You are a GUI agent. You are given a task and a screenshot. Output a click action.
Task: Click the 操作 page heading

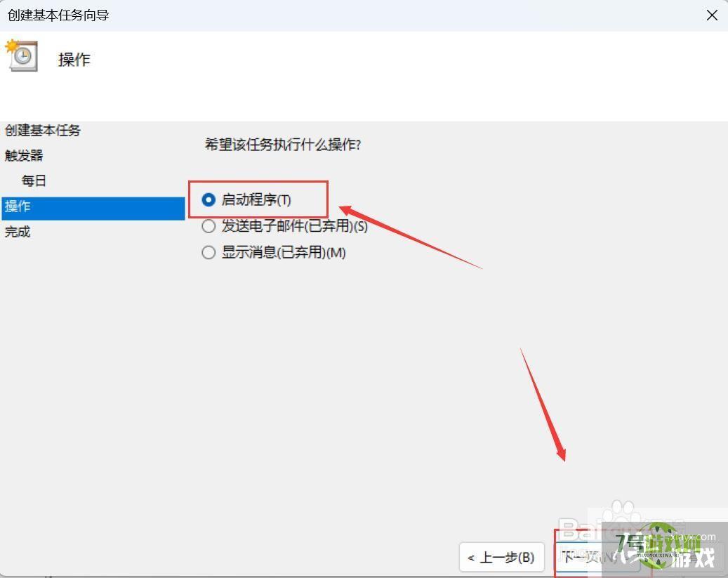point(74,60)
